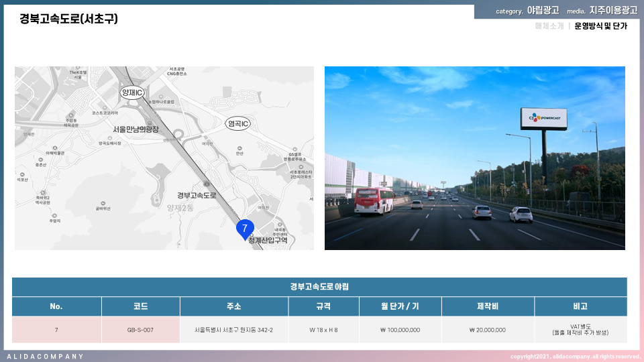Image resolution: width=644 pixels, height=362 pixels.
Task: Click the red bus in highway photo
Action: [374, 200]
